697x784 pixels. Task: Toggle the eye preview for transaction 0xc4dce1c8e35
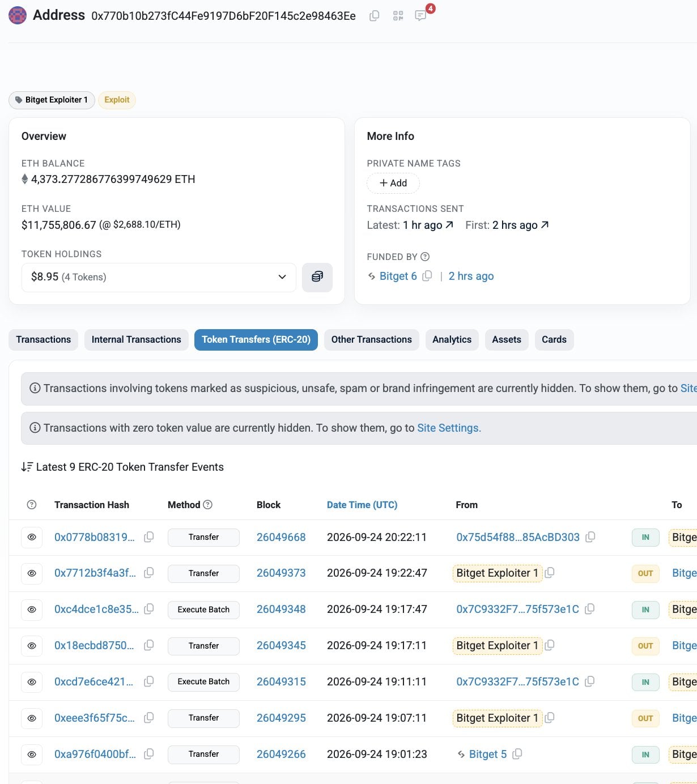pyautogui.click(x=32, y=610)
